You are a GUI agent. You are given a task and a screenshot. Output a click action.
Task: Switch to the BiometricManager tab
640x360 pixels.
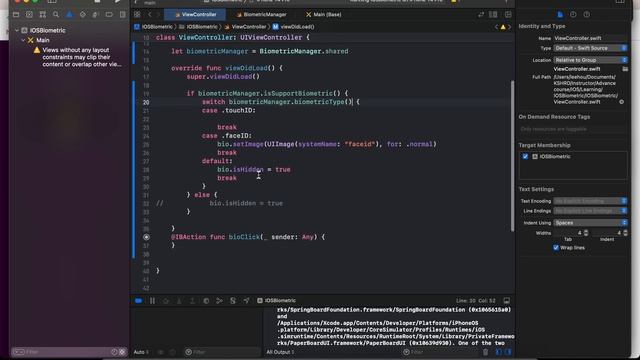pos(262,15)
